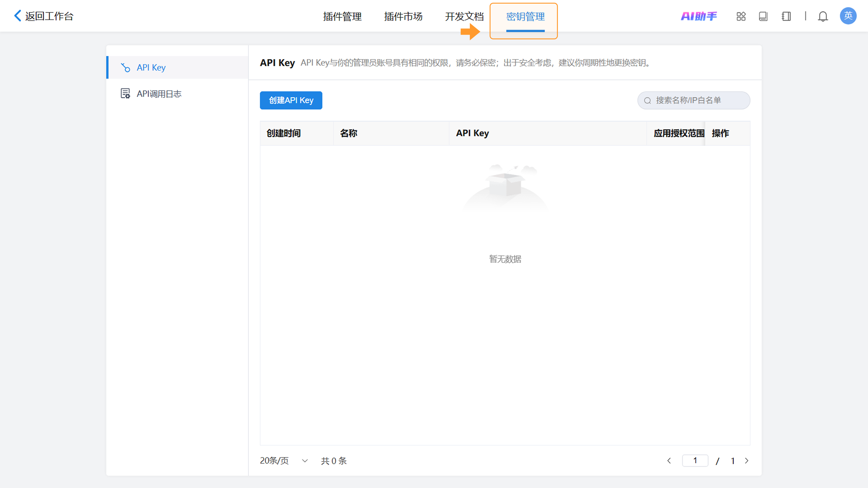
Task: Go back via 返回工作台 arrow
Action: pyautogui.click(x=18, y=16)
